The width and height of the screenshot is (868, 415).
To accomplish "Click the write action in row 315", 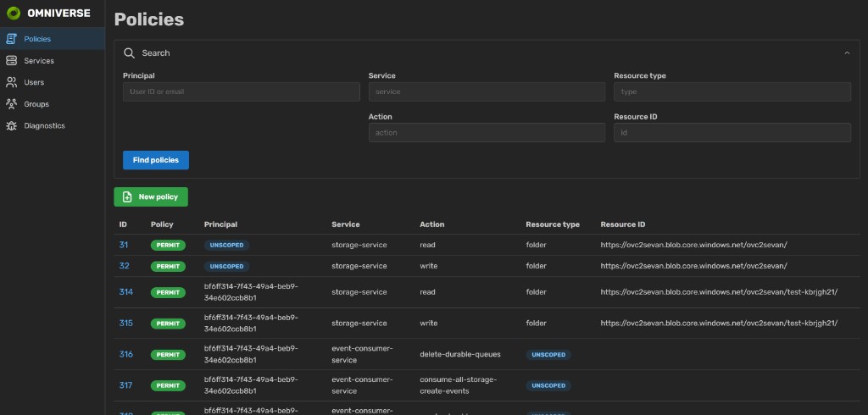I will pyautogui.click(x=428, y=324).
